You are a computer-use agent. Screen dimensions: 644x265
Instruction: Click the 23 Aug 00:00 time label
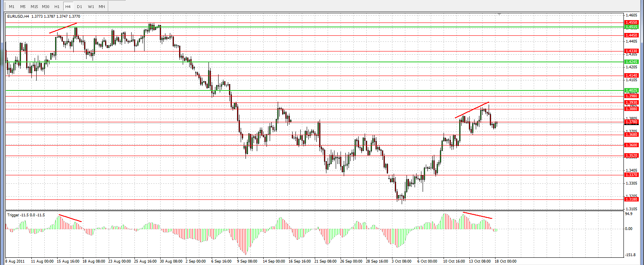(x=120, y=261)
